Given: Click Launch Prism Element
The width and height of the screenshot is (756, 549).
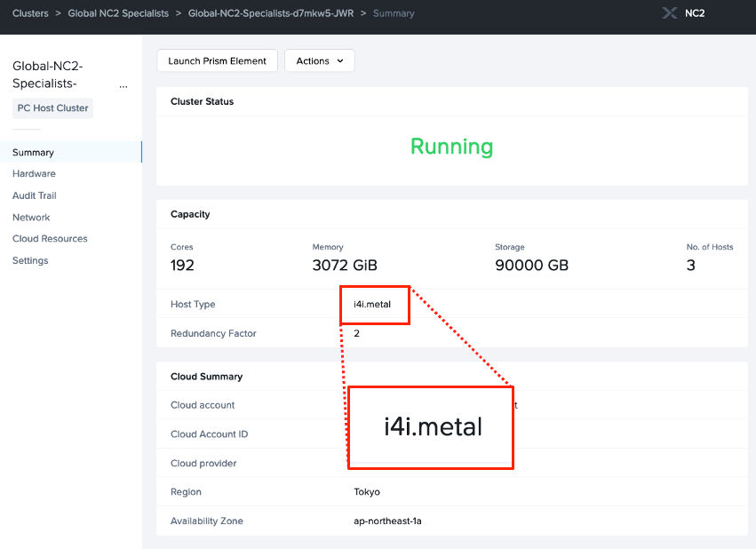Looking at the screenshot, I should [x=217, y=60].
